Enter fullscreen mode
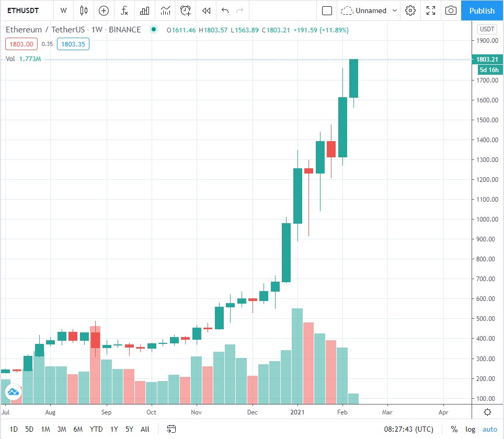Screen dimensions: 504x439 point(431,10)
